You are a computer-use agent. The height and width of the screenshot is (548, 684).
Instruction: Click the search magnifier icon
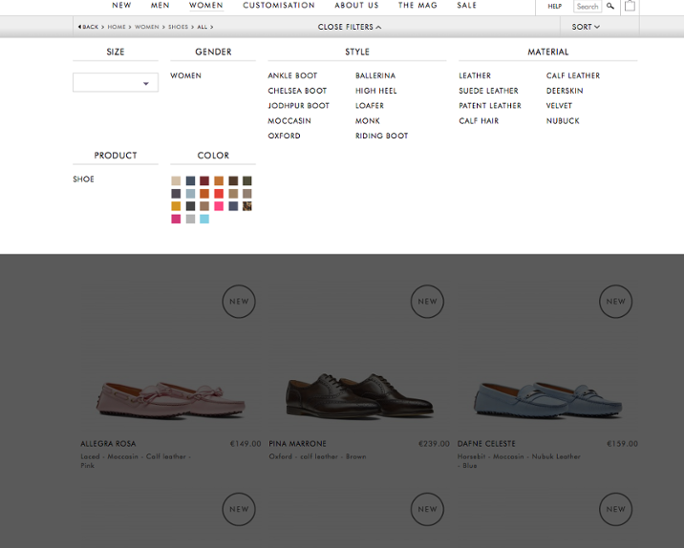(610, 6)
